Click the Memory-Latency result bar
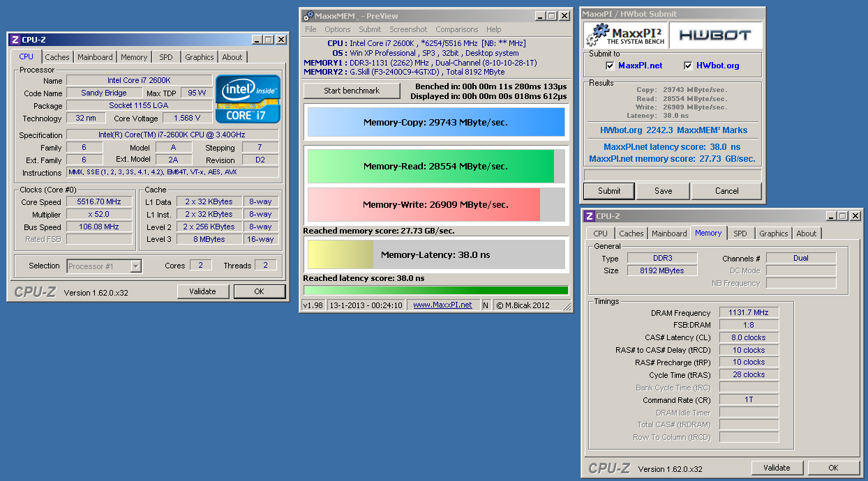 (x=436, y=254)
